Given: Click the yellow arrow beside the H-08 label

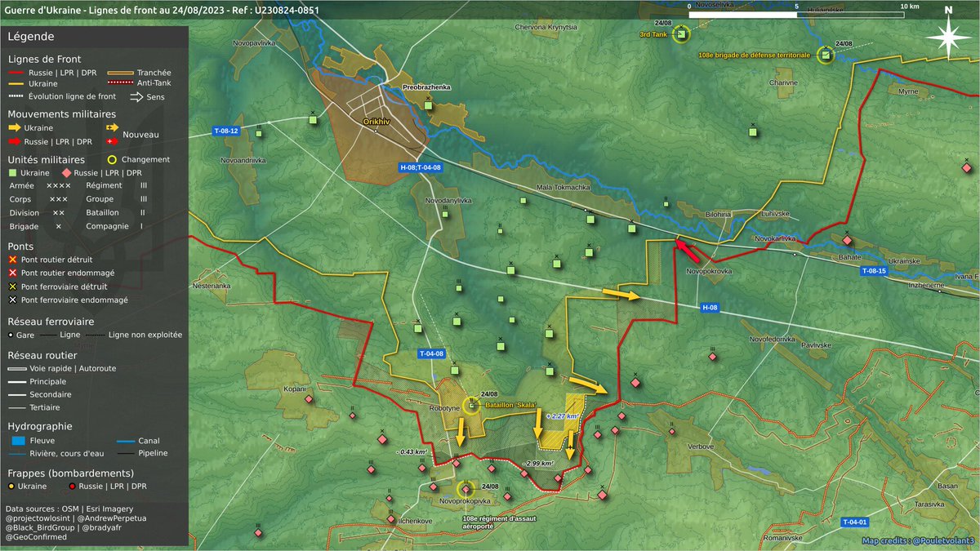Looking at the screenshot, I should click(x=621, y=293).
